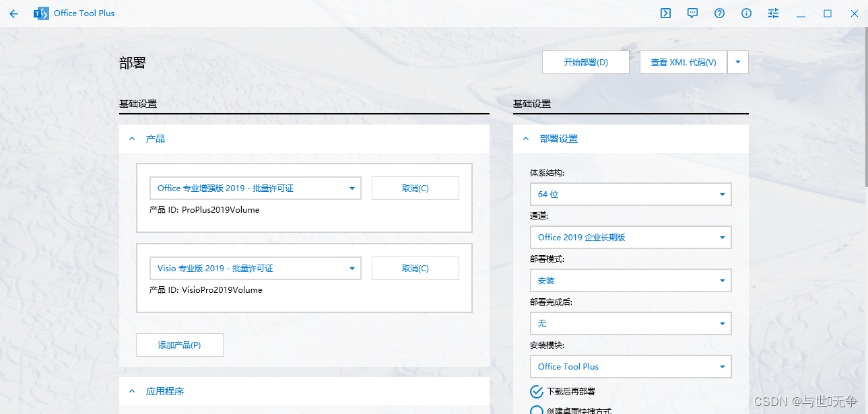Screen dimensions: 868x414
Task: Go back with the left arrow icon
Action: coord(13,13)
